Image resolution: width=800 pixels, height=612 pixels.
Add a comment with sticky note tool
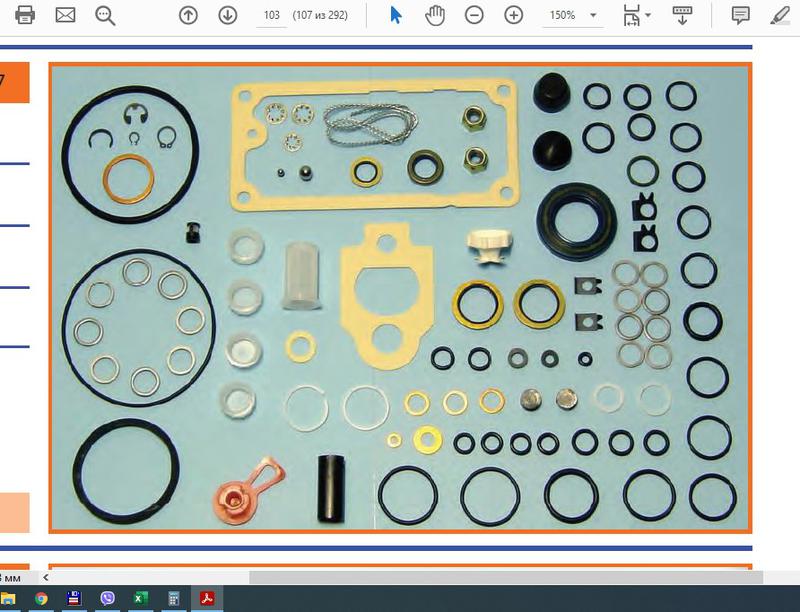pos(740,15)
